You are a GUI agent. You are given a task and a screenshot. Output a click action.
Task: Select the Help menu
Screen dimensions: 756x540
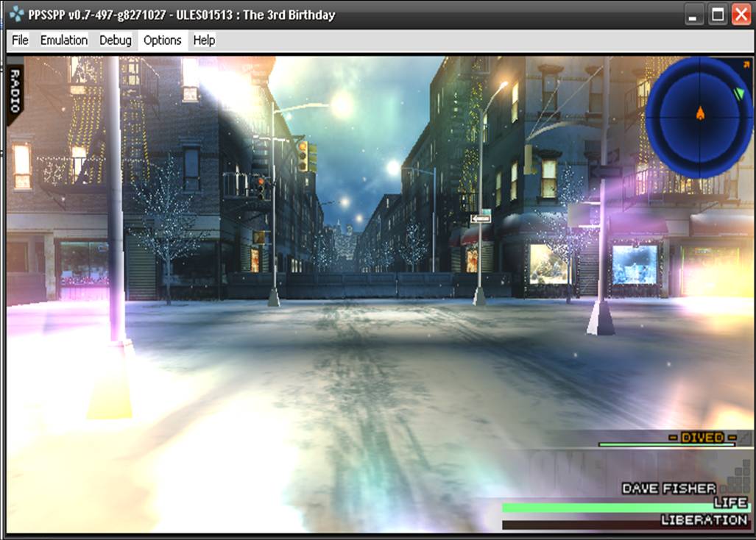[x=204, y=40]
